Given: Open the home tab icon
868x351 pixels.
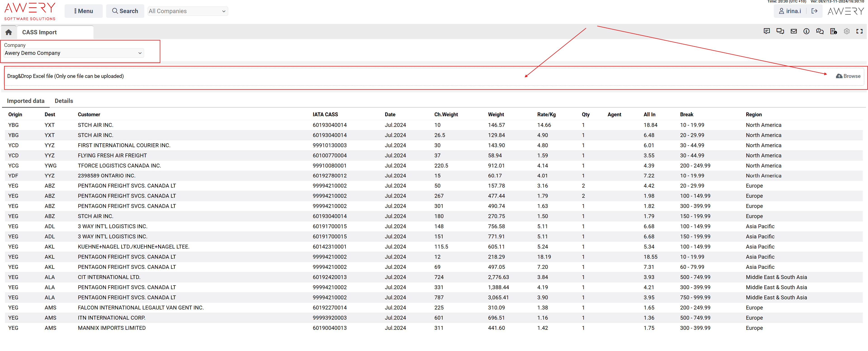Looking at the screenshot, I should click(9, 32).
